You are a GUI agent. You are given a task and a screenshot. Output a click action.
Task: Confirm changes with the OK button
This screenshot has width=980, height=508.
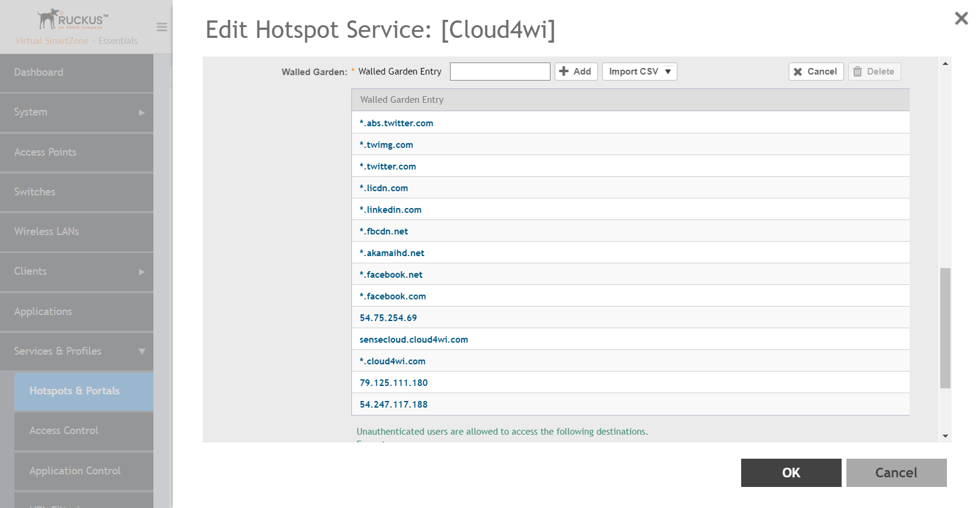pos(791,473)
